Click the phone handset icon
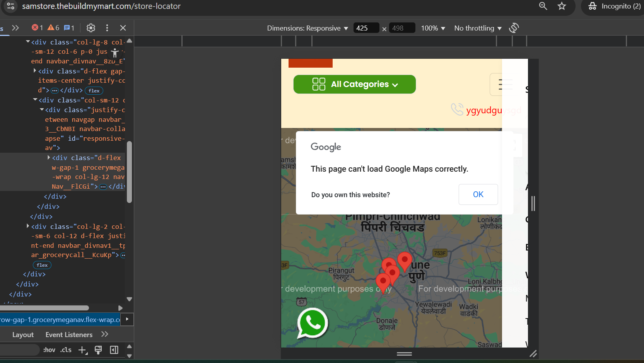This screenshot has width=644, height=363. pyautogui.click(x=457, y=109)
